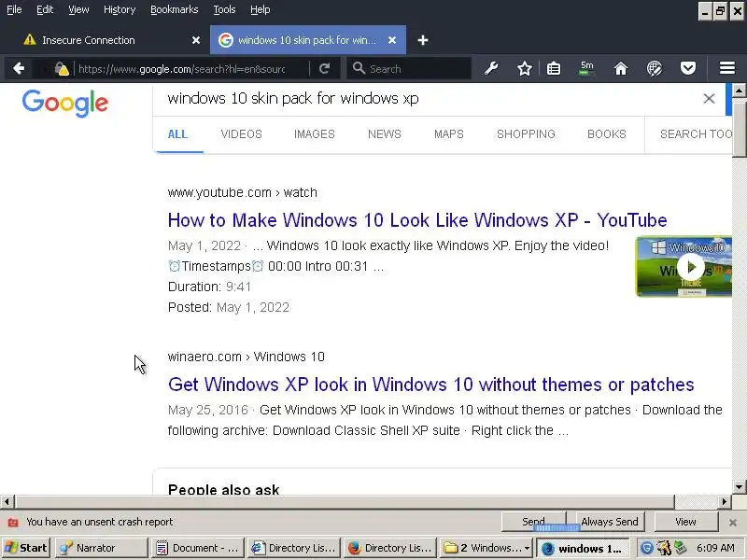Click the horizontal scrollbar left arrow
Viewport: 747px width, 560px height.
click(7, 501)
